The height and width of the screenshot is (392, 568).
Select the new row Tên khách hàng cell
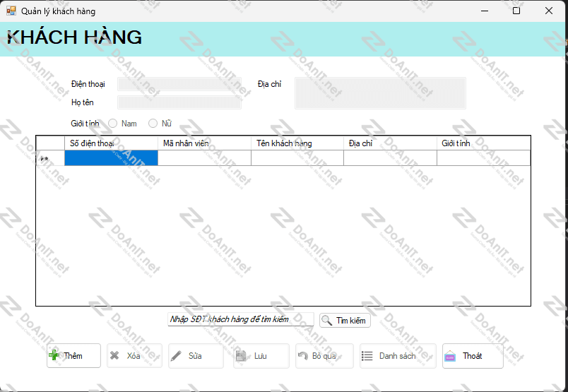tap(297, 158)
